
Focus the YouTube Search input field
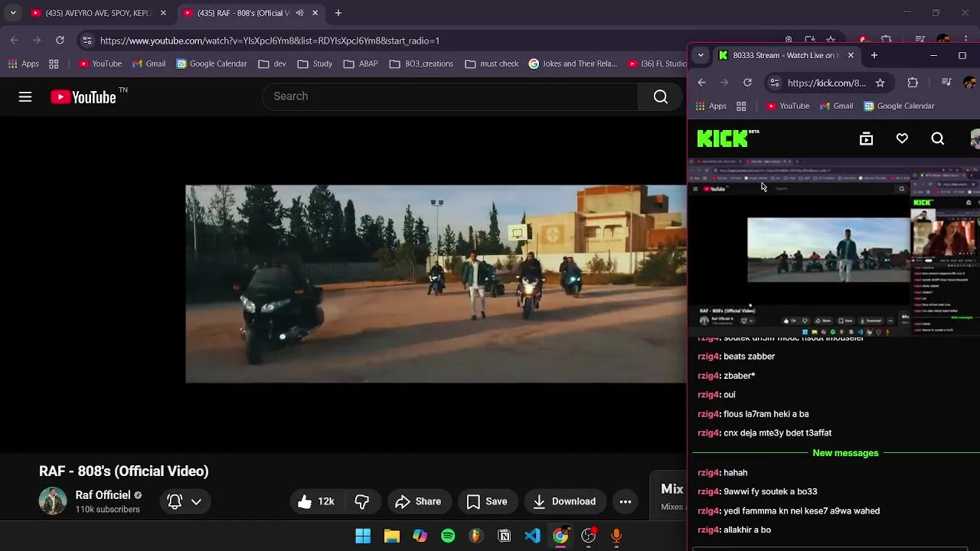(x=450, y=96)
